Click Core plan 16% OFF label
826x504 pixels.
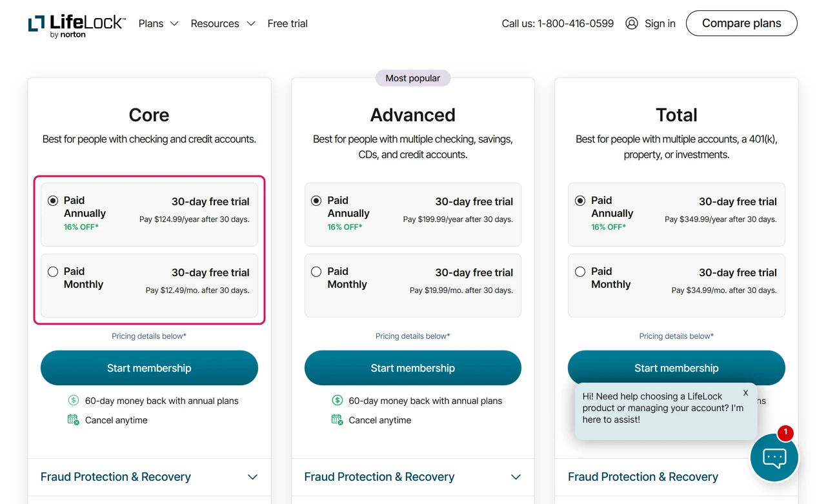tap(81, 227)
